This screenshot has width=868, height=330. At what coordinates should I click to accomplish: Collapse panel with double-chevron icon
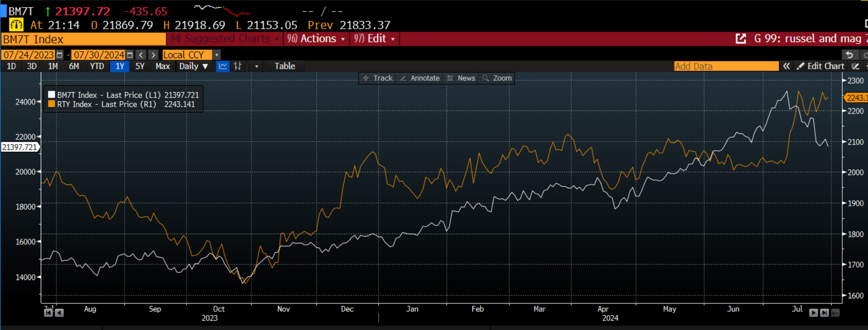click(786, 66)
